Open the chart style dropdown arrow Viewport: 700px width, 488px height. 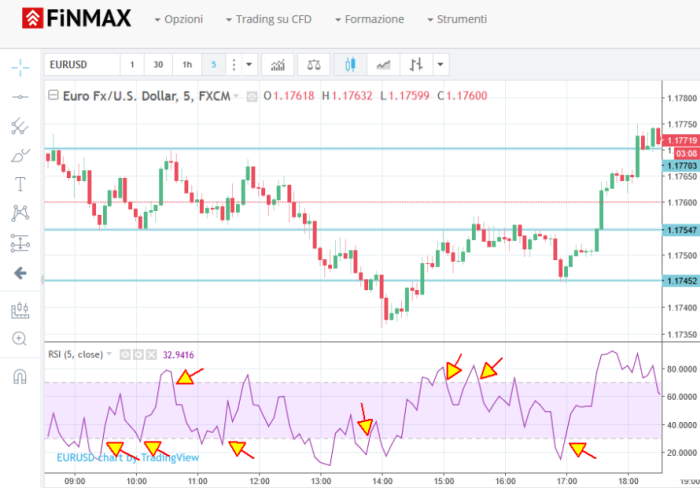click(x=440, y=65)
